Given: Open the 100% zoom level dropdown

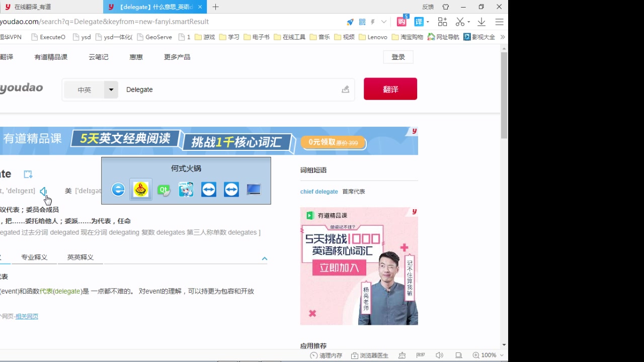Looking at the screenshot, I should tap(488, 355).
